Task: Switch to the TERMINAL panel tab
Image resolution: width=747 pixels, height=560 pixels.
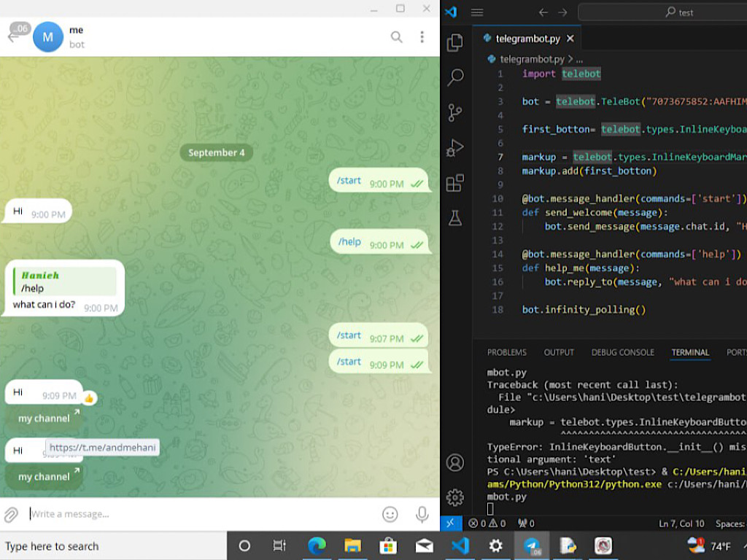Action: click(x=690, y=352)
